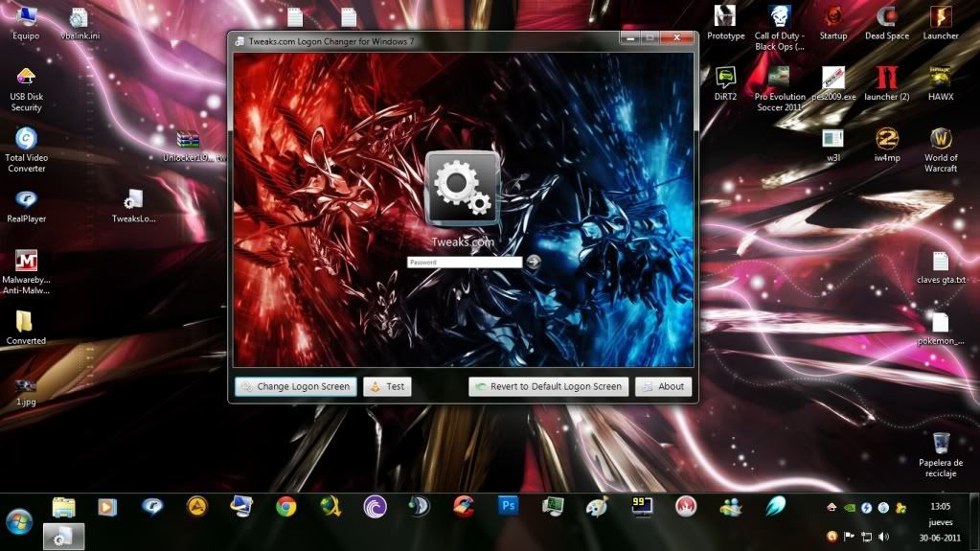Select the TweaksLo... desktop icon
This screenshot has height=551, width=980.
[x=133, y=206]
